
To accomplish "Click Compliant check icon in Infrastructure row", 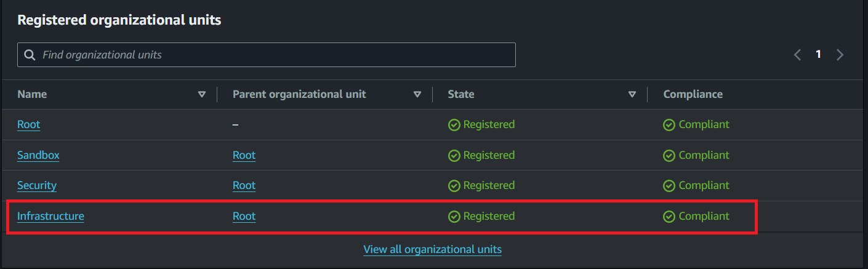I will tap(669, 217).
